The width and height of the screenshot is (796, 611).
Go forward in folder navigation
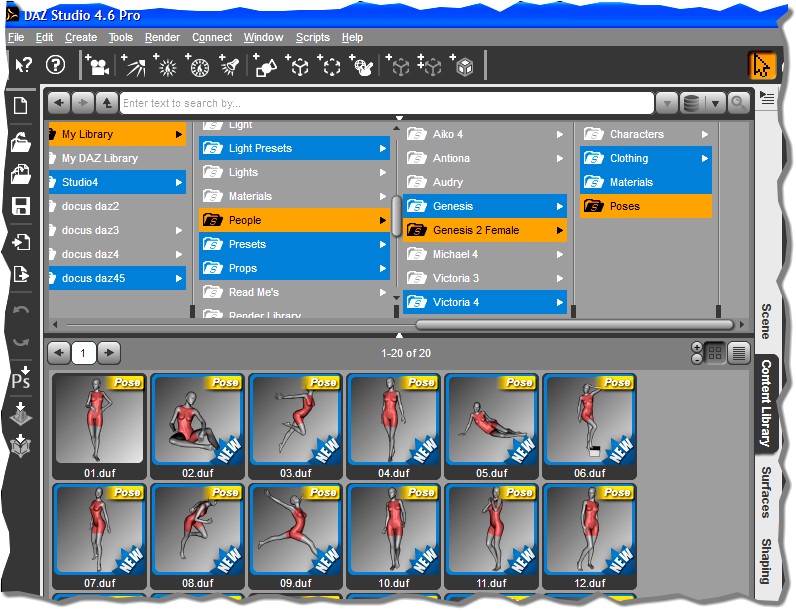pos(82,103)
